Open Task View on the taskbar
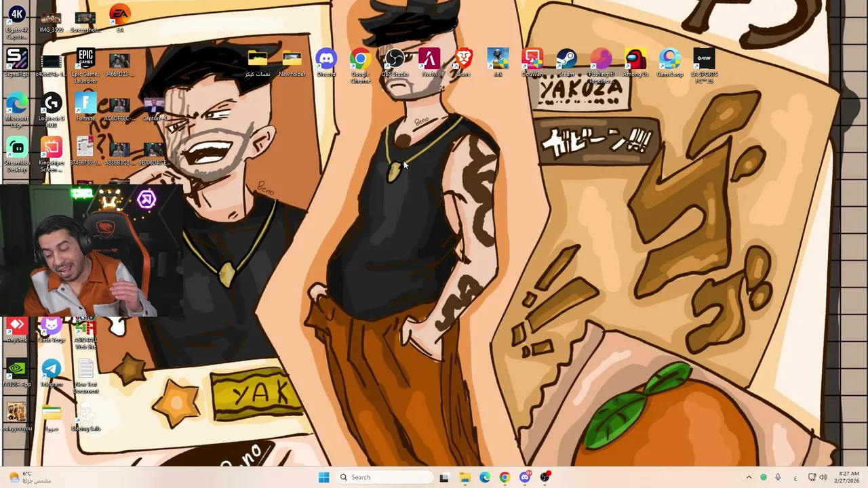Viewport: 868px width, 488px height. pyautogui.click(x=444, y=477)
